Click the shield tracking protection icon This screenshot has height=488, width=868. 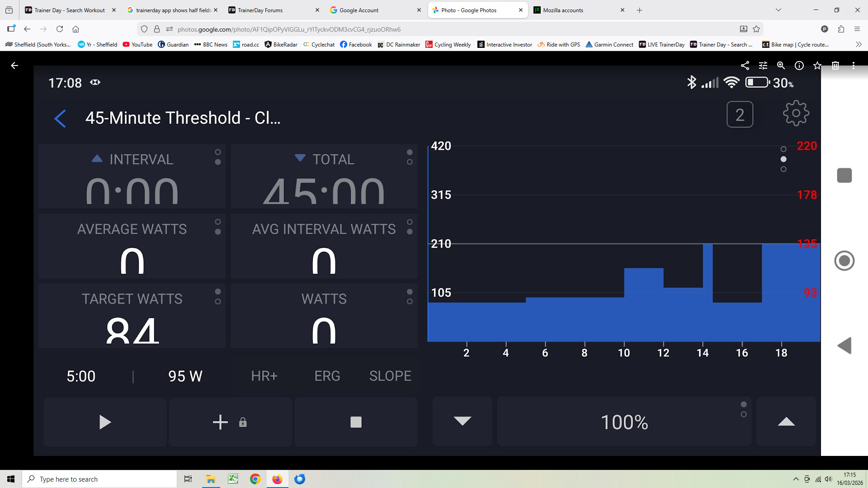[144, 29]
